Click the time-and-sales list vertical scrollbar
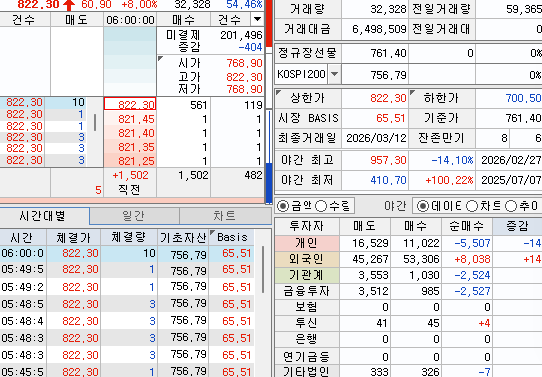This screenshot has width=542, height=377. [x=263, y=270]
